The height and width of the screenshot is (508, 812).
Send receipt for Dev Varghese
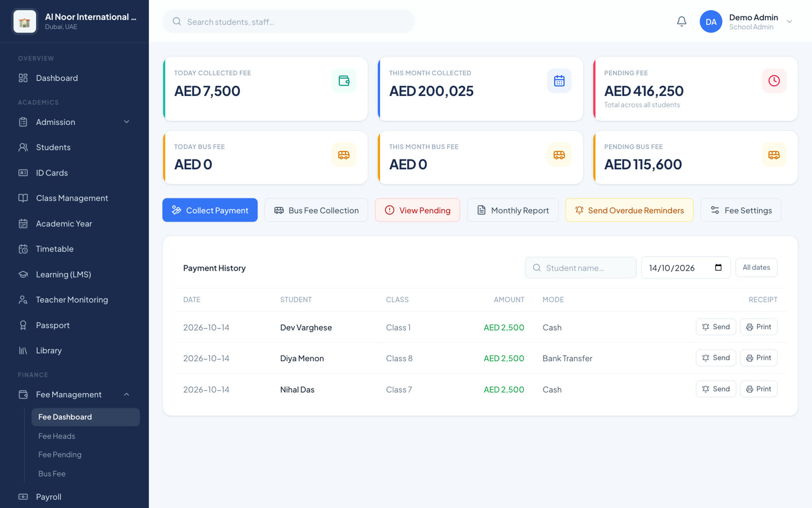(x=716, y=327)
